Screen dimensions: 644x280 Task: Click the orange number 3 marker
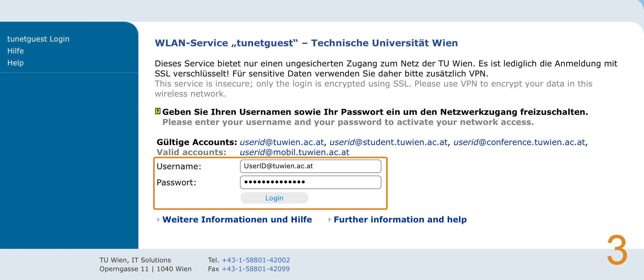(617, 250)
